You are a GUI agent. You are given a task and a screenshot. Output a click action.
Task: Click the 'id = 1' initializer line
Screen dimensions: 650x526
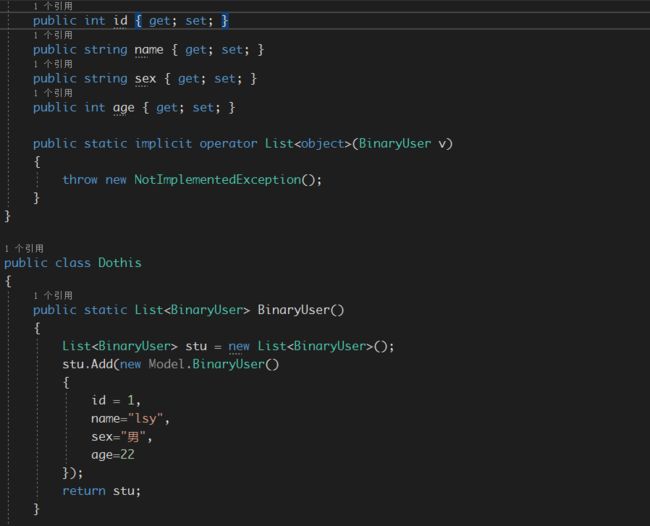coord(116,400)
